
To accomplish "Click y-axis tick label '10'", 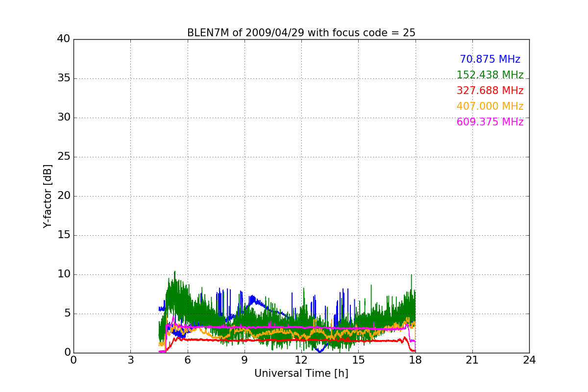I will tap(64, 274).
